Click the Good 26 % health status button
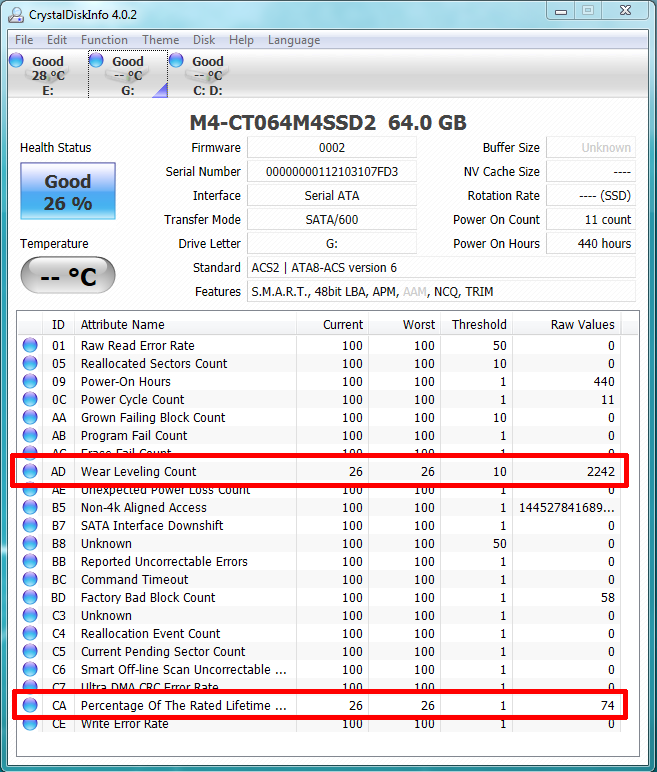 68,191
